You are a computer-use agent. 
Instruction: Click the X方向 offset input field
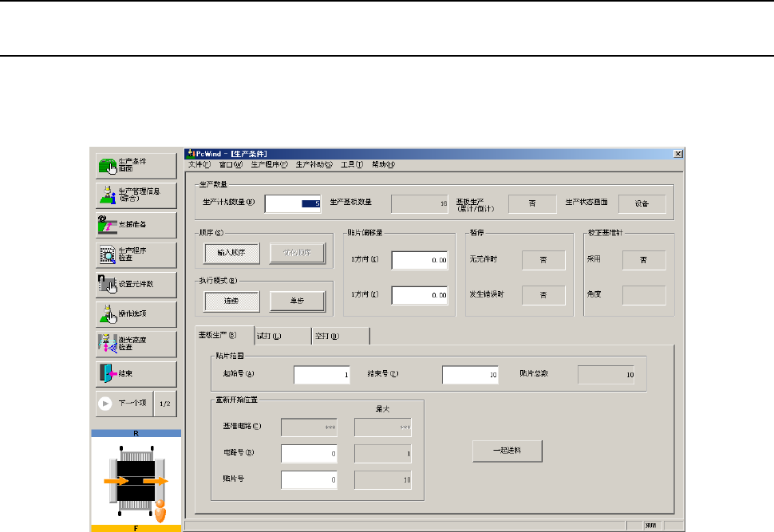click(420, 260)
